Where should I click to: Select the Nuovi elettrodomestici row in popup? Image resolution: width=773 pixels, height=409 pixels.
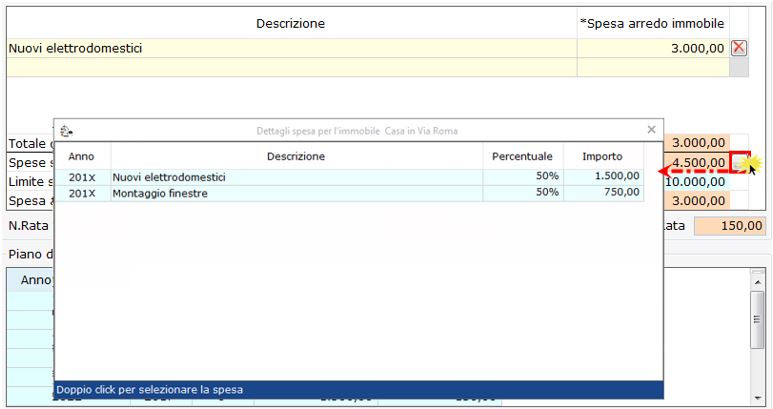349,177
